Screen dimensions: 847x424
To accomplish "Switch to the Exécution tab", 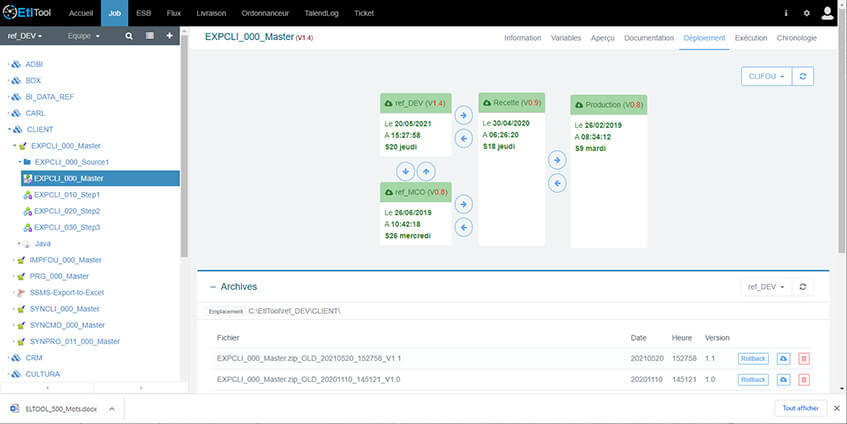I will tap(751, 38).
